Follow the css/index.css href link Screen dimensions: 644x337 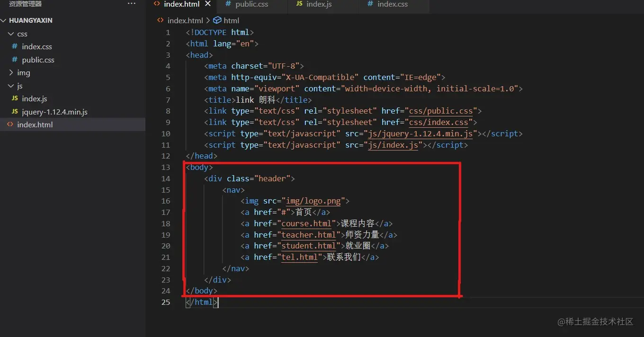click(x=438, y=123)
